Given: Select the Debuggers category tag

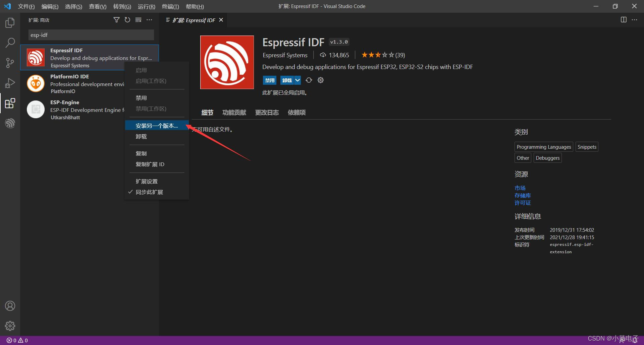Looking at the screenshot, I should (x=548, y=158).
